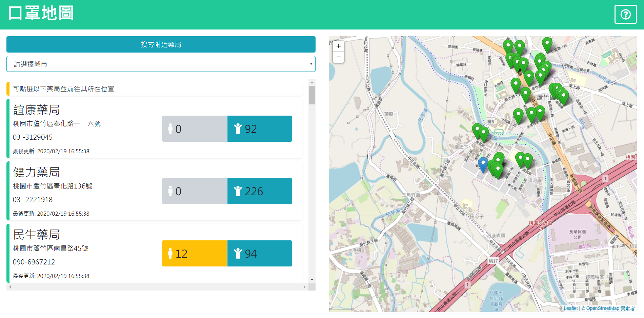
Task: Zoom in the map with plus button
Action: (x=338, y=46)
